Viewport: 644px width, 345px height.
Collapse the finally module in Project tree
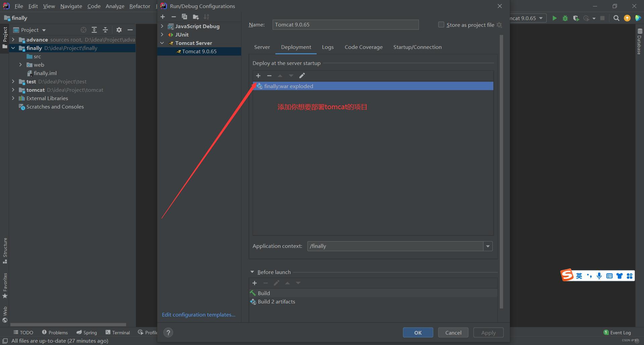13,48
